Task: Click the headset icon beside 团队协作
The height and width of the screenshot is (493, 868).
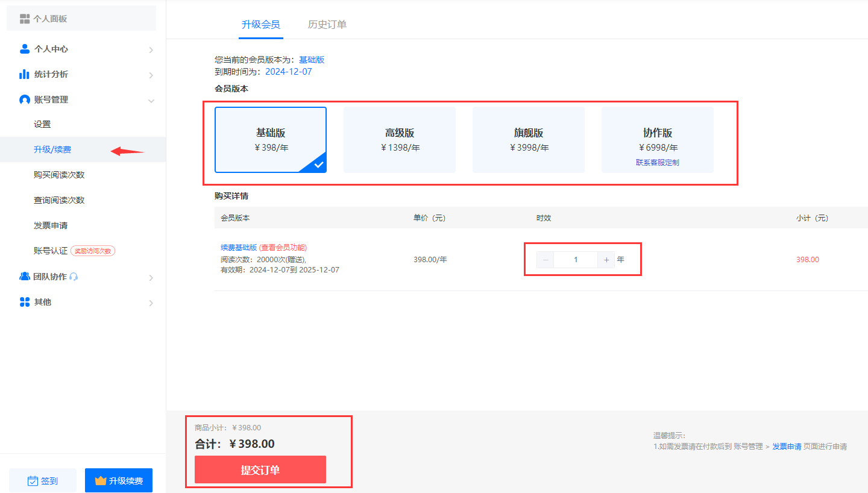Action: click(x=74, y=277)
